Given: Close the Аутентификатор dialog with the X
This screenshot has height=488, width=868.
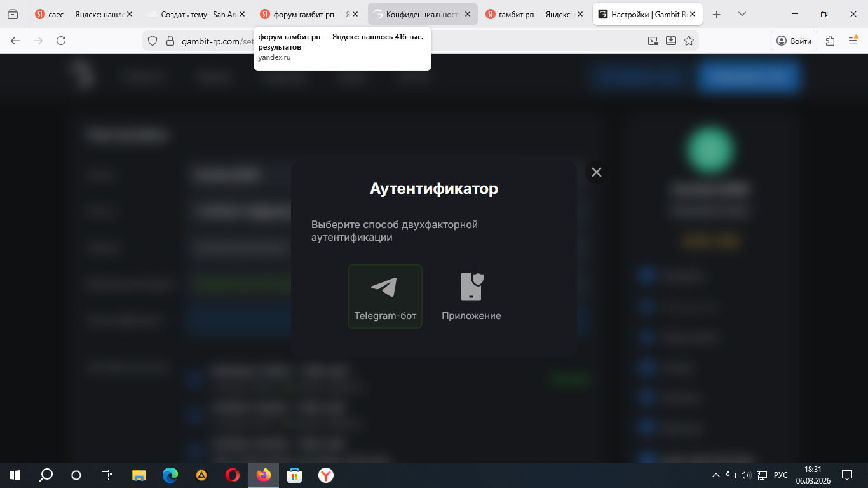Looking at the screenshot, I should [x=596, y=172].
